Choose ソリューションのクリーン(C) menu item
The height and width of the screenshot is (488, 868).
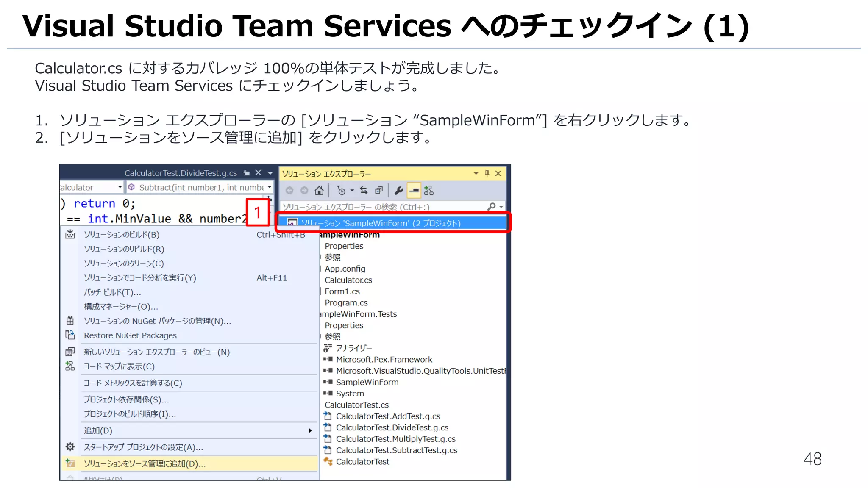tap(189, 263)
